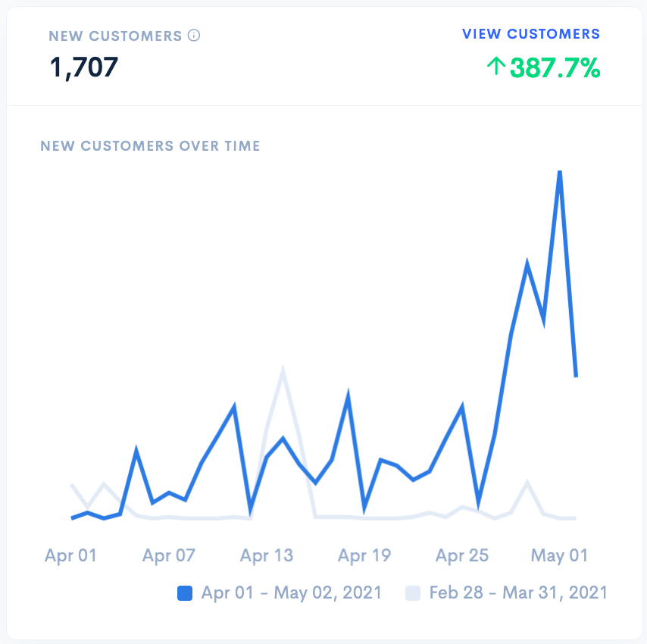Click the green upward arrow icon
The image size is (647, 644).
click(x=495, y=67)
